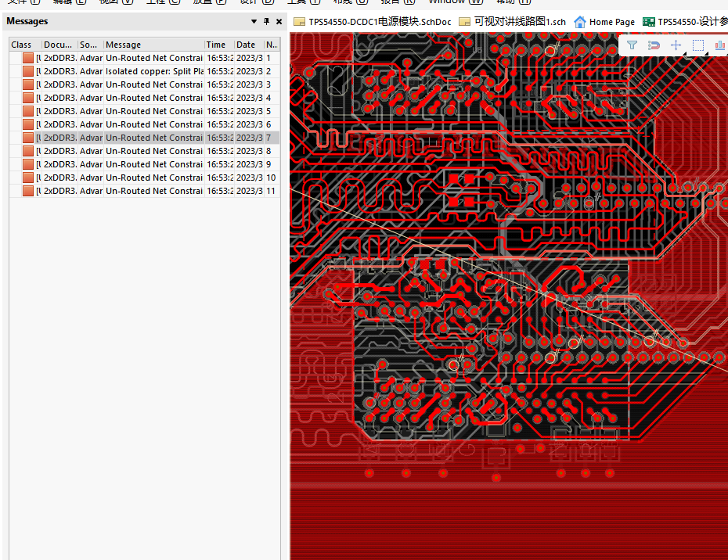The image size is (728, 560).
Task: Switch to the TPS54550-设计 PCB tab
Action: [685, 22]
